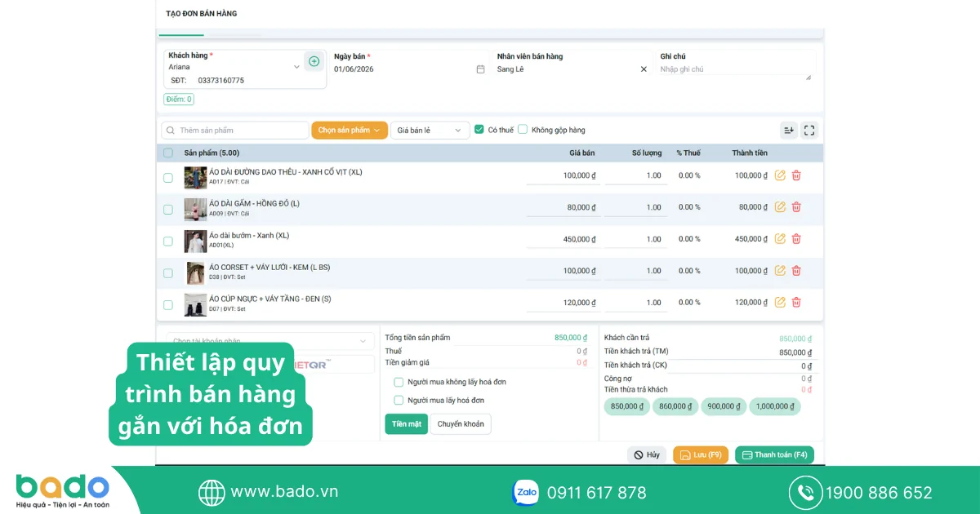
Task: Enable the Không gộp hàng checkbox
Action: point(523,129)
